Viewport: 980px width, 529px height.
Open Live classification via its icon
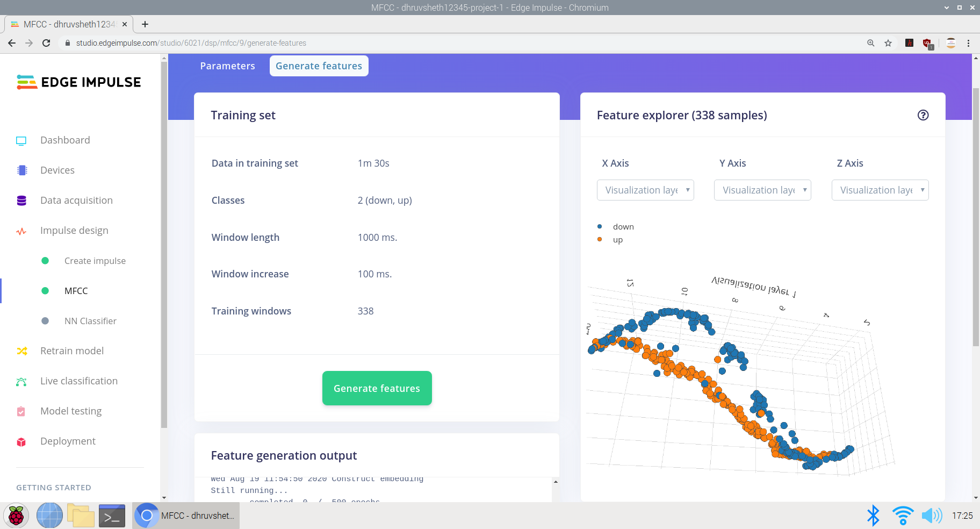tap(21, 381)
